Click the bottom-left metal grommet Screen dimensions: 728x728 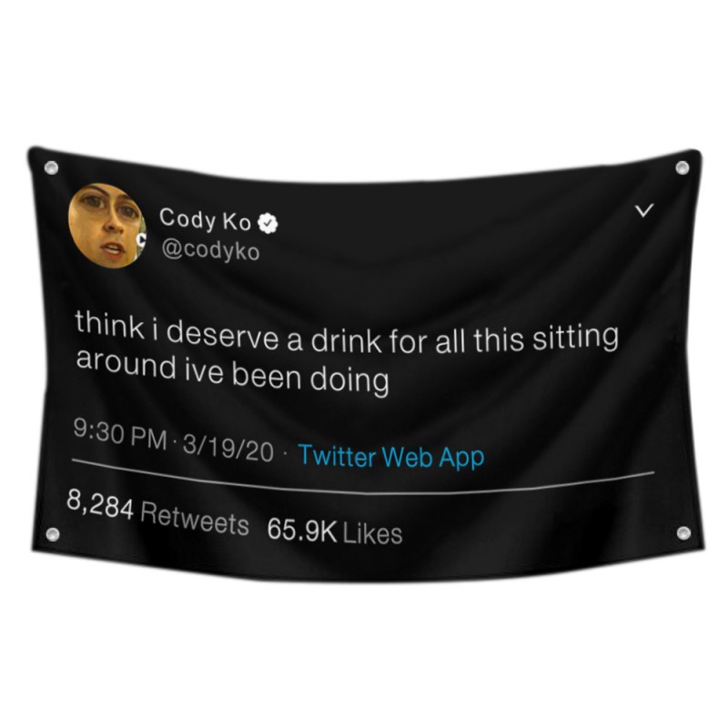click(53, 534)
